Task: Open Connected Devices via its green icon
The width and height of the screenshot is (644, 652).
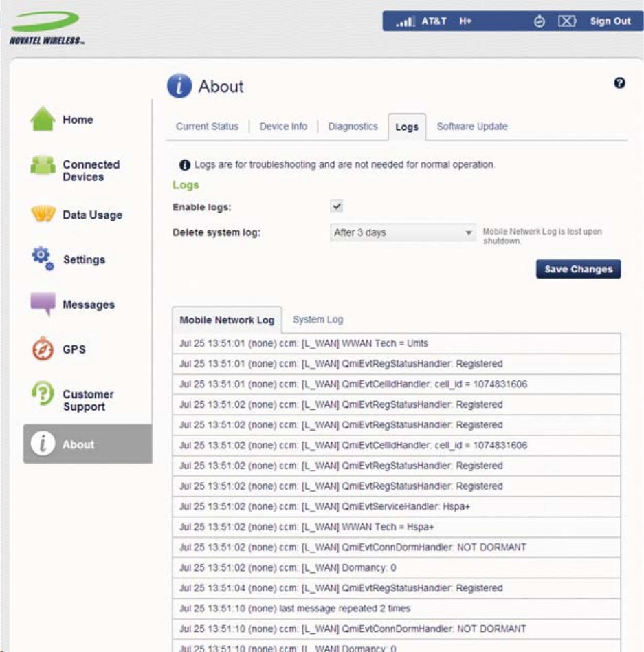Action: (x=43, y=166)
